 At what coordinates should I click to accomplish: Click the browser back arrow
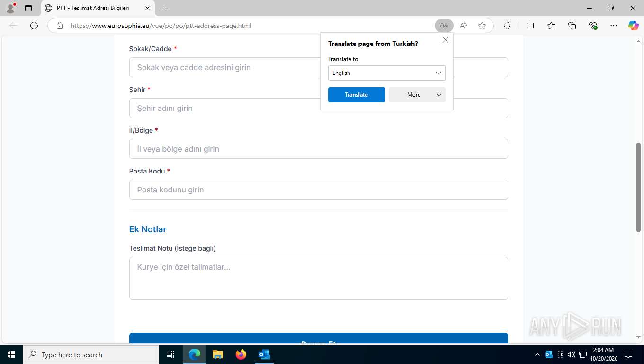(x=13, y=26)
